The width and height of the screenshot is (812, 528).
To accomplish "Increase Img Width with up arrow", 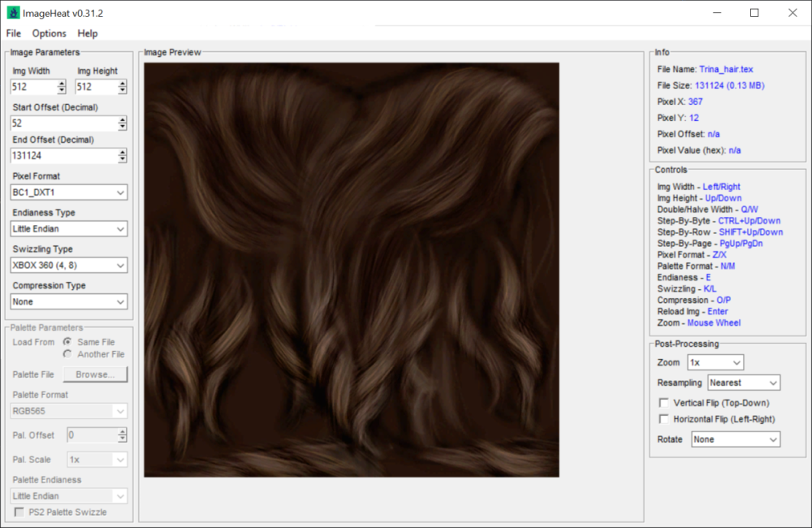I will [62, 83].
